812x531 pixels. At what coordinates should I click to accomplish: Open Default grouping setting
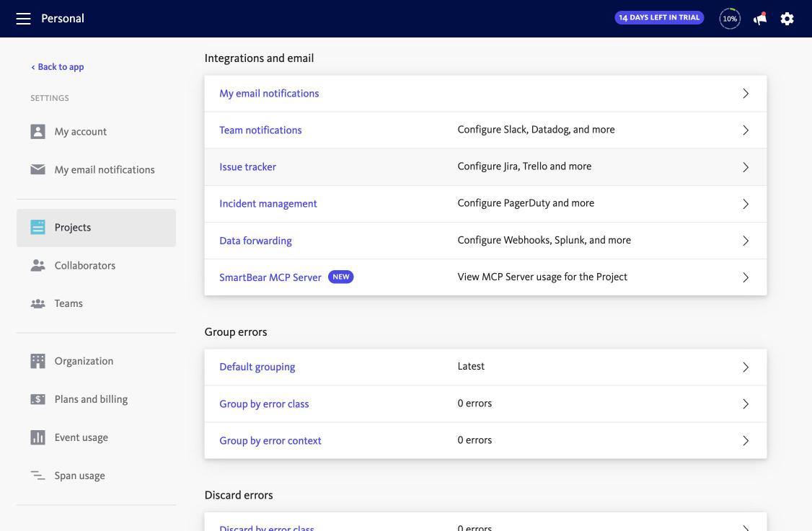click(257, 367)
